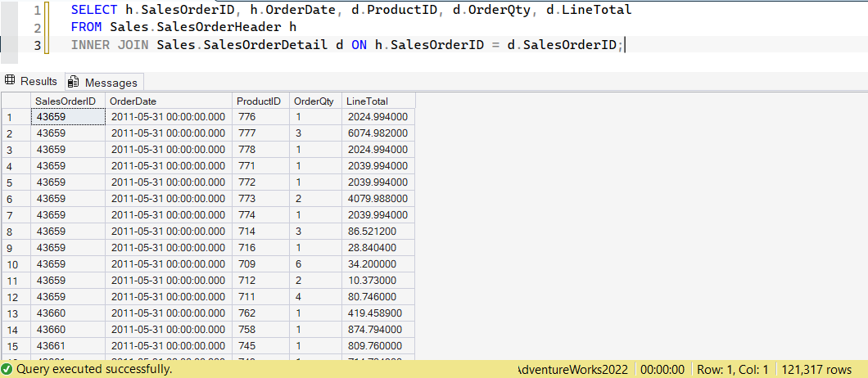Select the ProductID column header
The height and width of the screenshot is (378, 868).
click(x=260, y=101)
